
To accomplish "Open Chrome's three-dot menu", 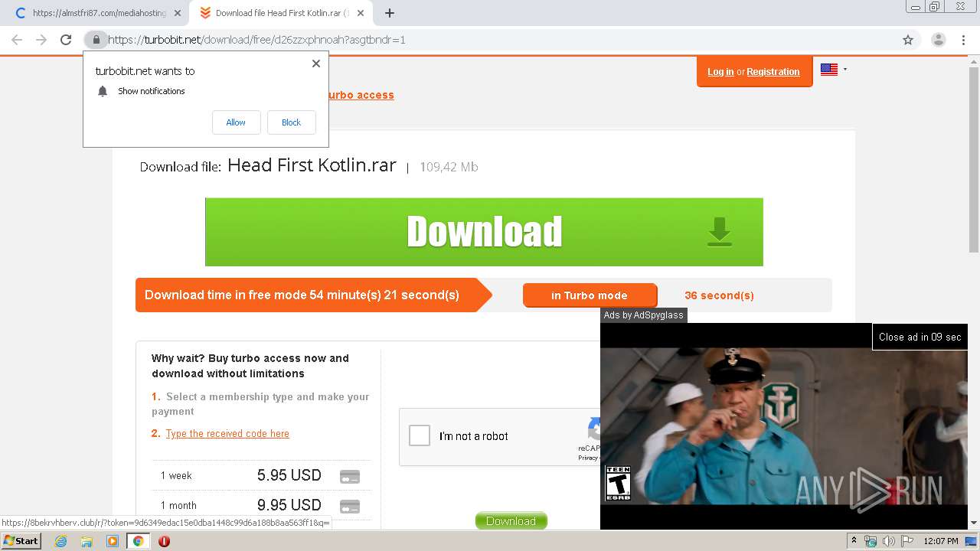I will pyautogui.click(x=963, y=40).
